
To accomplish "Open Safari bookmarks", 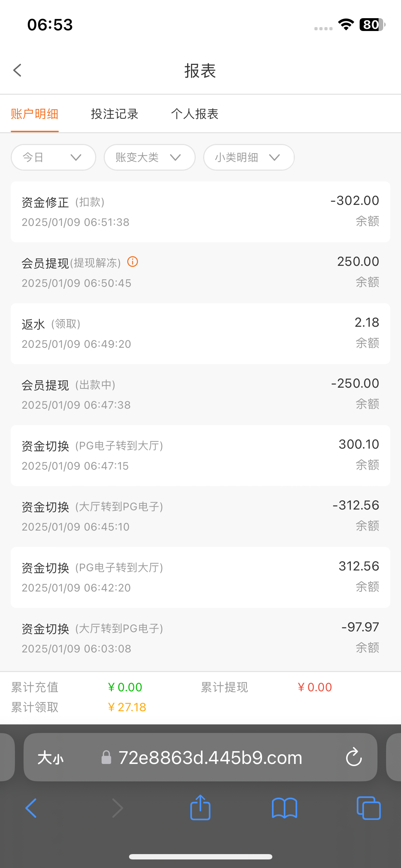I will [284, 808].
